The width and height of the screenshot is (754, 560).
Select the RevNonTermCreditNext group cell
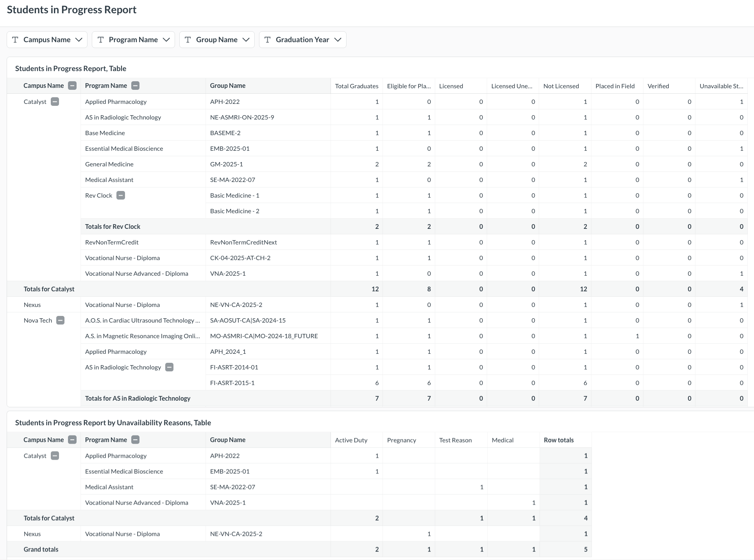268,242
